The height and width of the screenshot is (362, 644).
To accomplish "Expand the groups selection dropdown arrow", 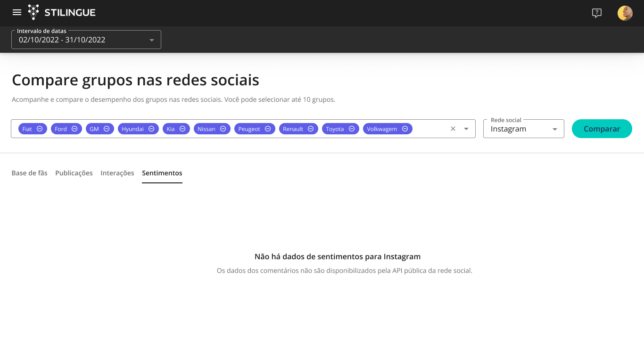I will pyautogui.click(x=466, y=129).
